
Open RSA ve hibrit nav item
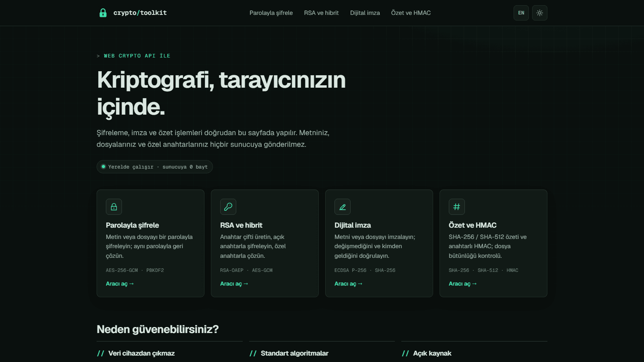[x=322, y=13]
